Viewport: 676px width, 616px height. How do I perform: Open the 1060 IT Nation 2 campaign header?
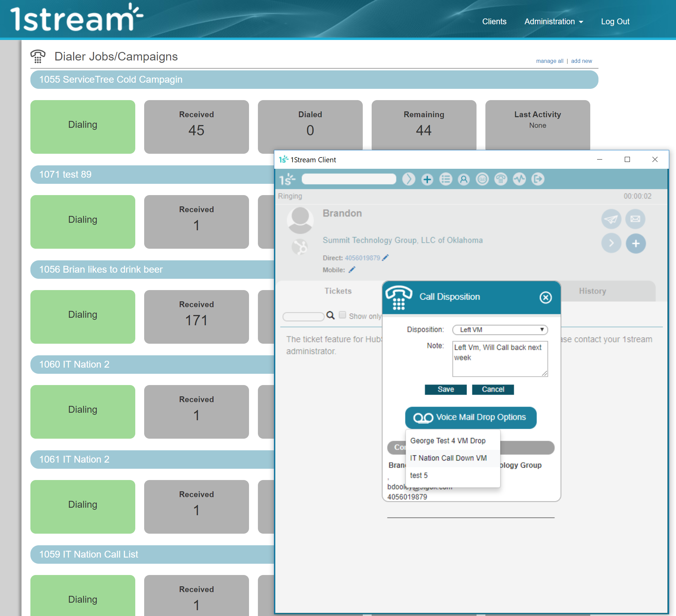[152, 365]
